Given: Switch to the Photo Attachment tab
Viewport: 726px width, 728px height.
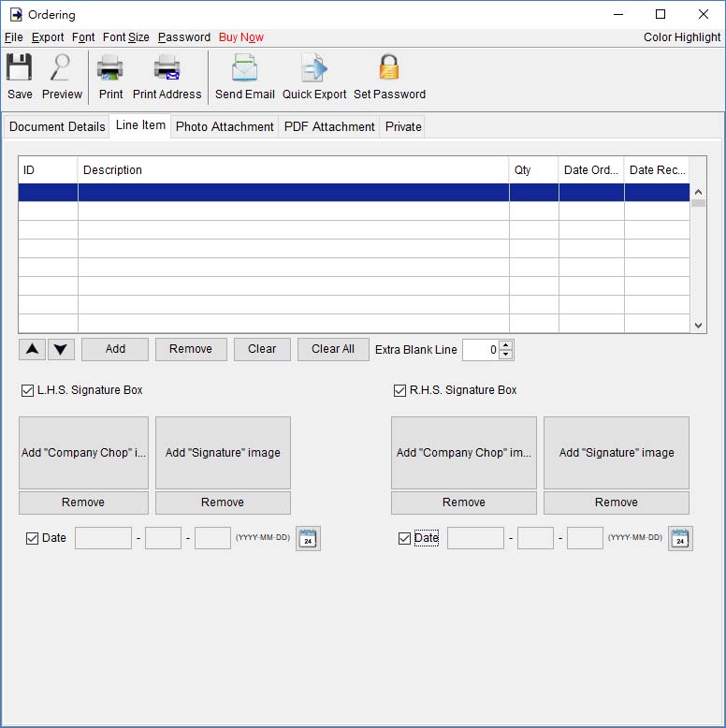Looking at the screenshot, I should (225, 126).
